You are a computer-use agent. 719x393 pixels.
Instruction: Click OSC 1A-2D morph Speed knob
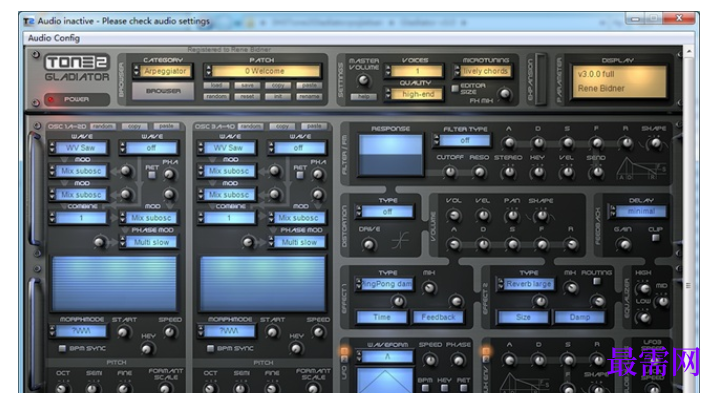click(170, 332)
